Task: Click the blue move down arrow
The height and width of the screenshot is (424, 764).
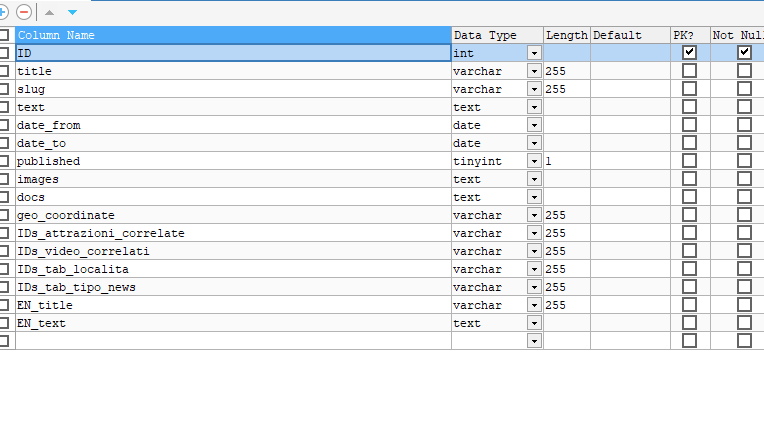Action: point(72,12)
